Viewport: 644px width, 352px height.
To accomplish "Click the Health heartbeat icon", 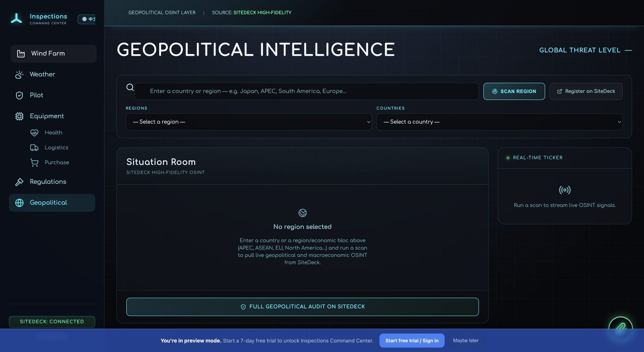I will point(34,133).
